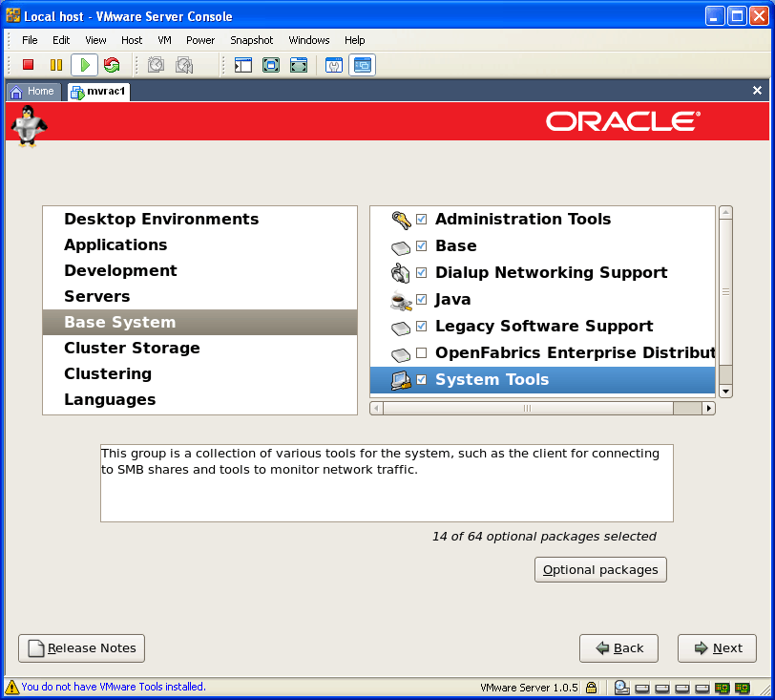Click the red Power Off toolbar button

click(28, 65)
